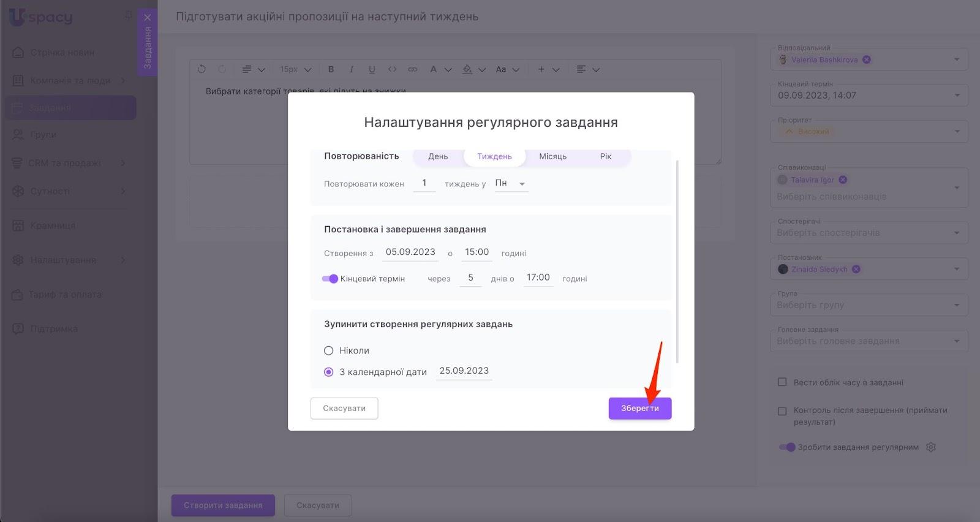Toggle bold formatting in editor toolbar
Screen dimensions: 980x522
point(331,69)
